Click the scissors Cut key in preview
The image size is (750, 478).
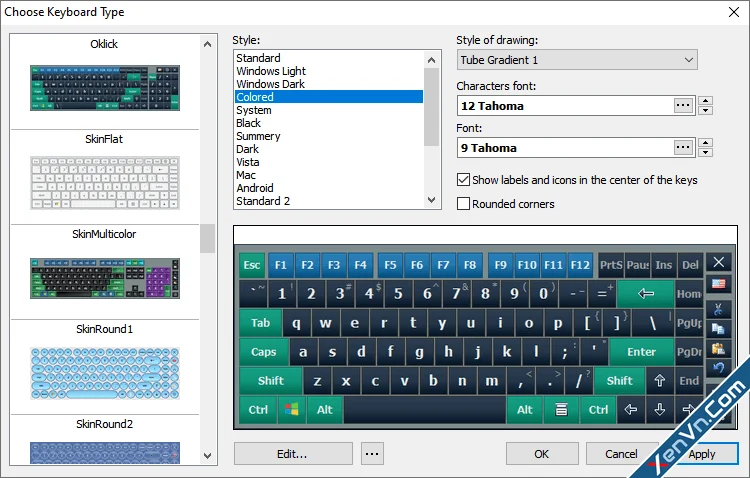[718, 309]
